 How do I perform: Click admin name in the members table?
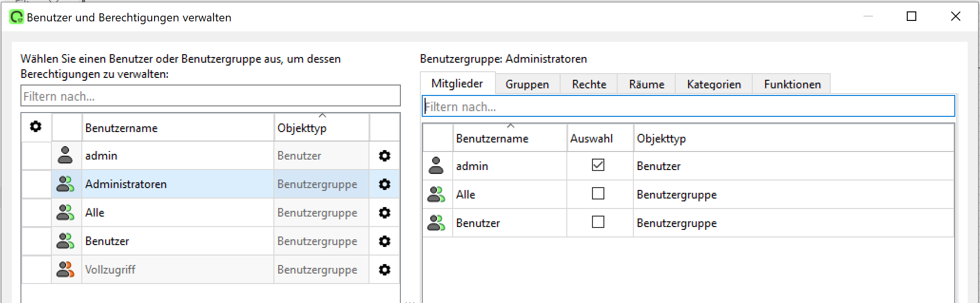[x=472, y=166]
